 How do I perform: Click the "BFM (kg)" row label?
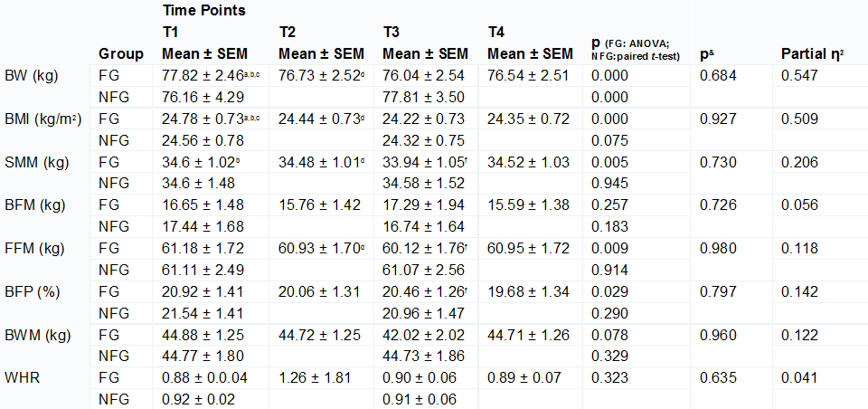coord(35,206)
